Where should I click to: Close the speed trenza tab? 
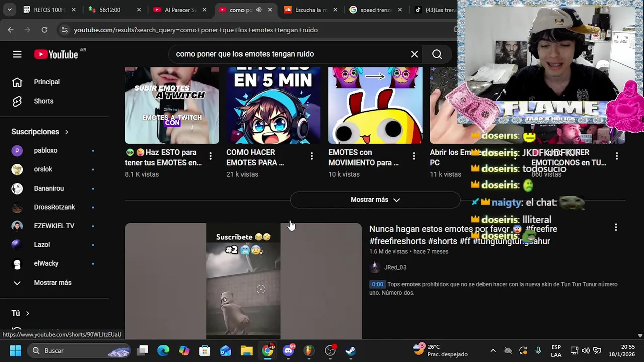(400, 10)
